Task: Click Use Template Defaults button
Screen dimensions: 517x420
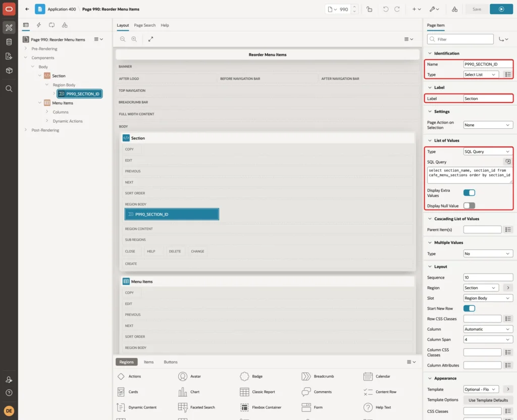Action: coord(488,400)
